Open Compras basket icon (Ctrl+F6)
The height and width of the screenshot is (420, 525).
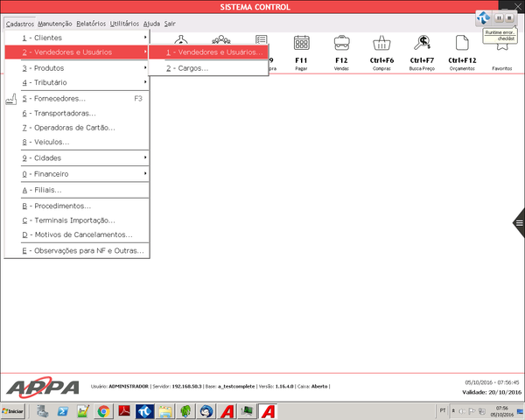pyautogui.click(x=381, y=43)
